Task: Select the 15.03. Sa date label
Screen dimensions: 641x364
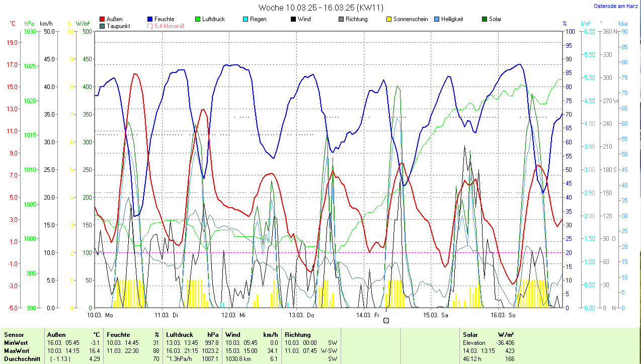Action: (x=435, y=315)
